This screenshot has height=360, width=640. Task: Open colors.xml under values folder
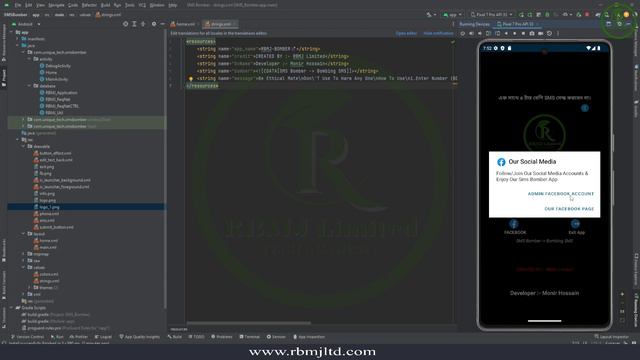tap(46, 274)
